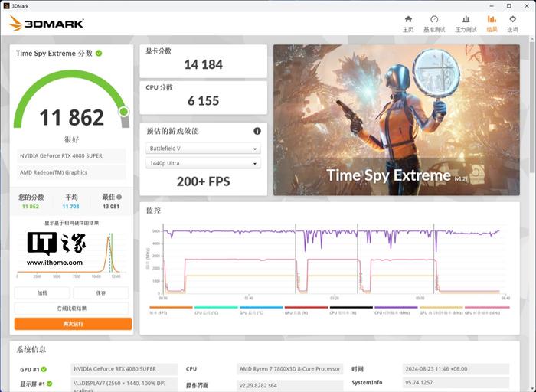Toggle the red GPU load (%) legend series
Viewport: 536px width, 392px height.
(x=306, y=310)
